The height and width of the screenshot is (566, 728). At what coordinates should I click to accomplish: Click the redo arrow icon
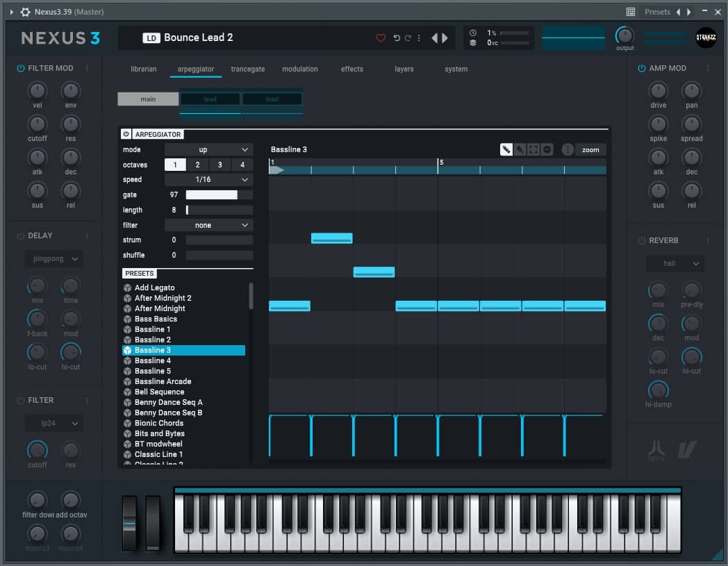[x=408, y=38]
